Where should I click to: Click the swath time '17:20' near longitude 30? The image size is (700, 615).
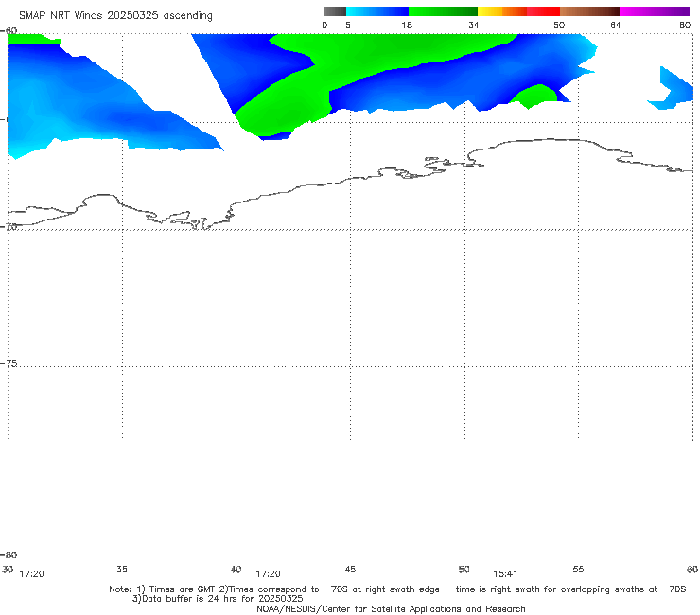coord(32,574)
